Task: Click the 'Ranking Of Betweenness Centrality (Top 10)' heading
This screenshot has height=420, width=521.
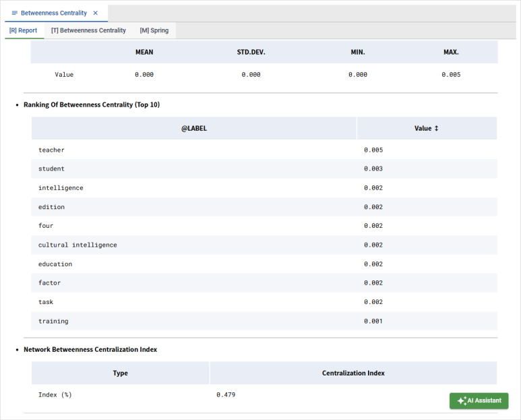Action: point(92,104)
